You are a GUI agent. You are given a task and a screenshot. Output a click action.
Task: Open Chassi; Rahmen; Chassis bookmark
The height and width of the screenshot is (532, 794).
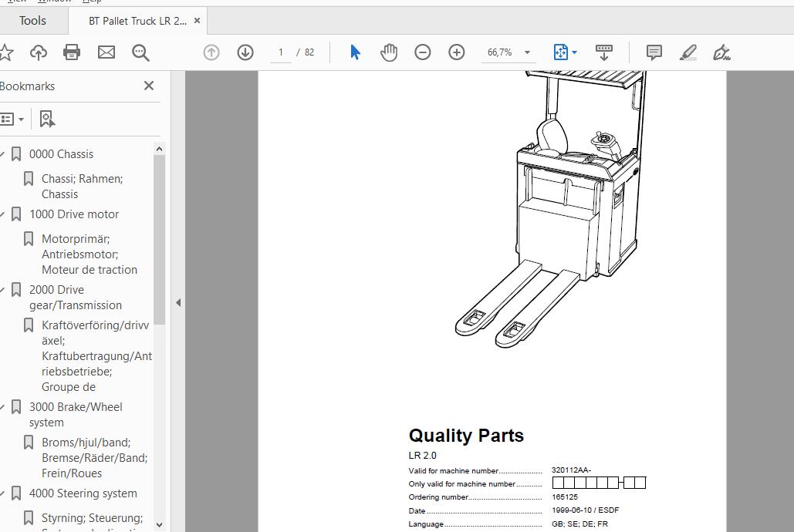pyautogui.click(x=82, y=187)
